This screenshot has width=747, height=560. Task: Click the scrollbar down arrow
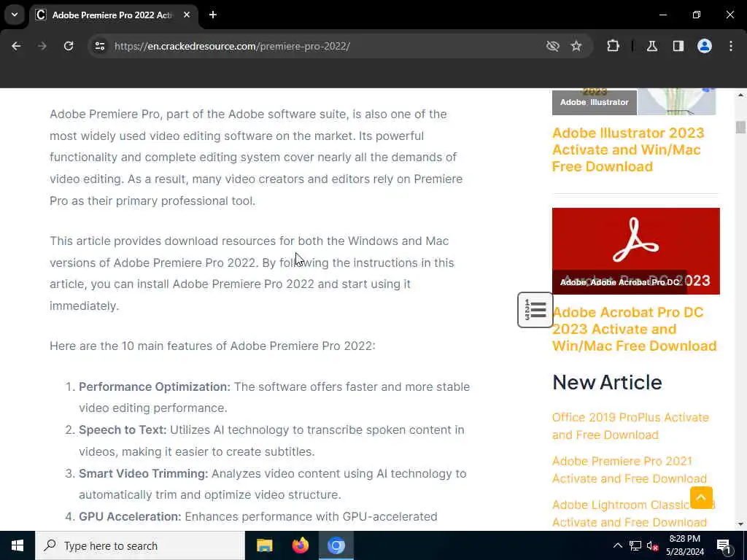coord(740,524)
